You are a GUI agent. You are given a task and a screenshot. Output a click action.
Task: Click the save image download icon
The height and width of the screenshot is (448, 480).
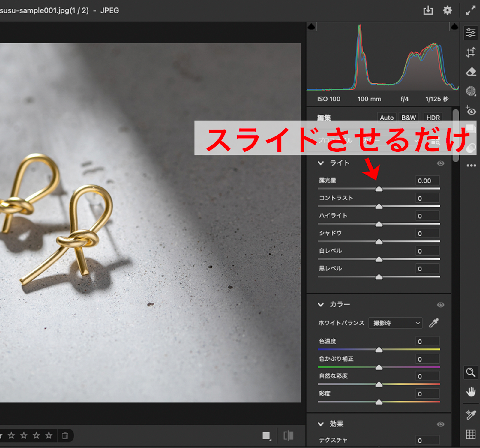[428, 10]
